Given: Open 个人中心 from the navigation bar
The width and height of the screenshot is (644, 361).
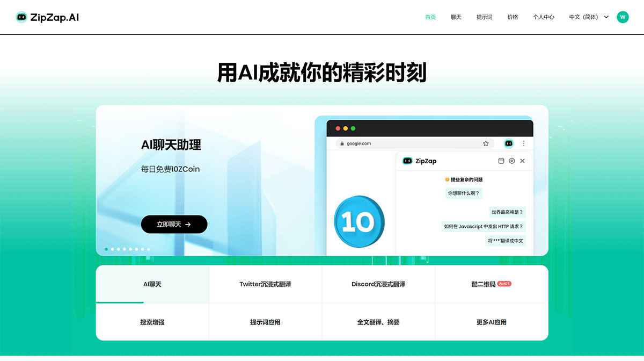Looking at the screenshot, I should (544, 17).
